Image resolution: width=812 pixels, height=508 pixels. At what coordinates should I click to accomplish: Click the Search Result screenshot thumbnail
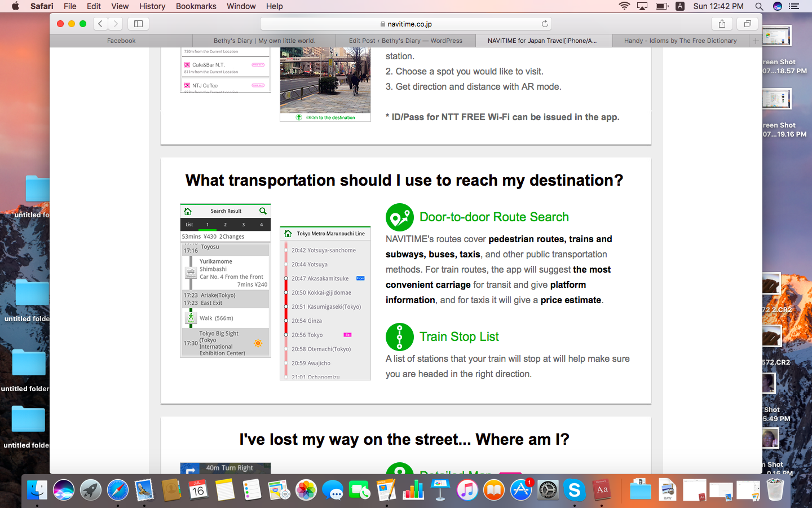226,281
